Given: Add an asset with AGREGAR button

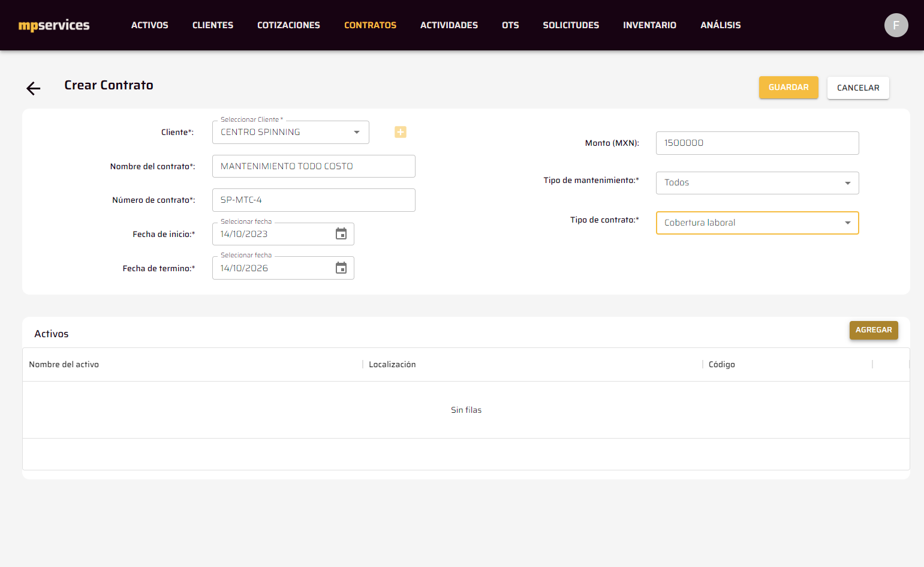Looking at the screenshot, I should [874, 330].
